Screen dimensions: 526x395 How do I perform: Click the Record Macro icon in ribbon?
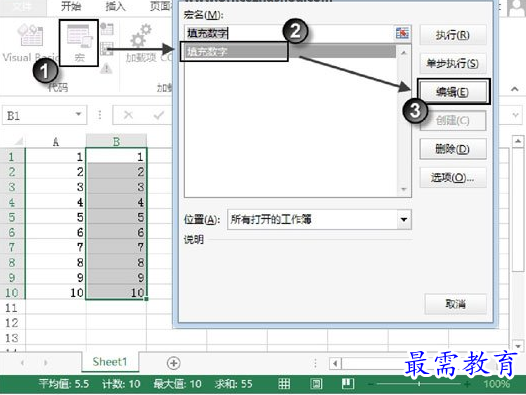click(x=107, y=29)
